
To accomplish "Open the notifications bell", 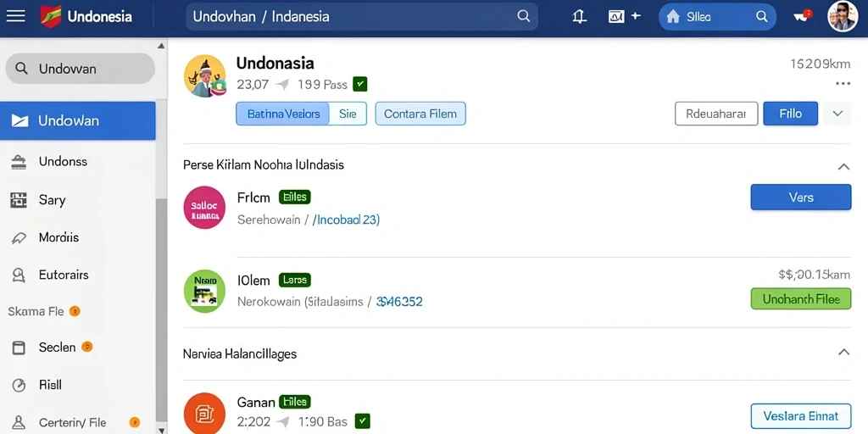I will (580, 17).
